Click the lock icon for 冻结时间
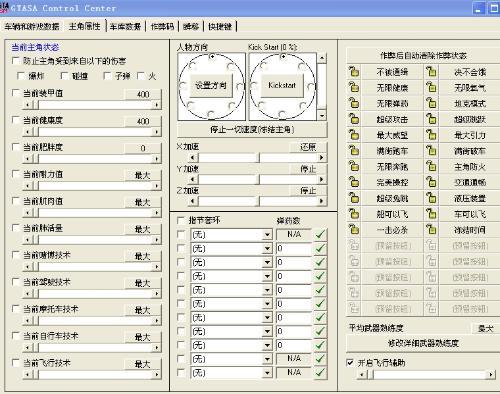The width and height of the screenshot is (500, 394). (431, 230)
